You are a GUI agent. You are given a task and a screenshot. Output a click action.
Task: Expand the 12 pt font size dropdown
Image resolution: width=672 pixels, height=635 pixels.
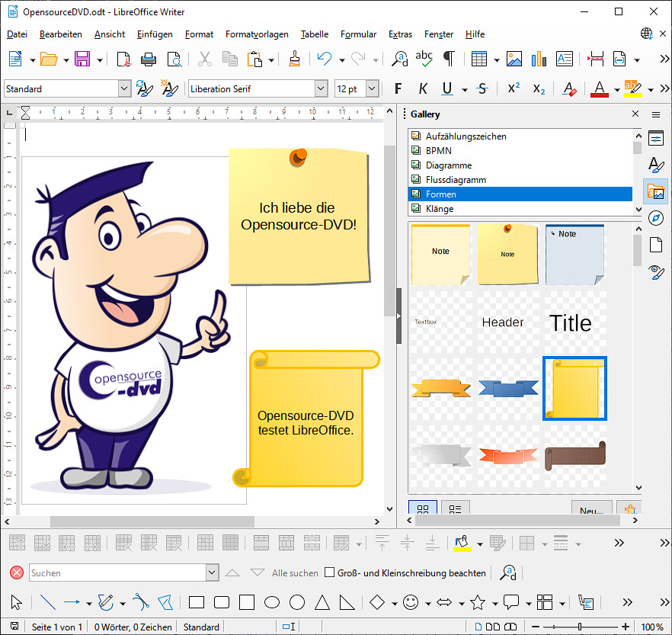(372, 88)
